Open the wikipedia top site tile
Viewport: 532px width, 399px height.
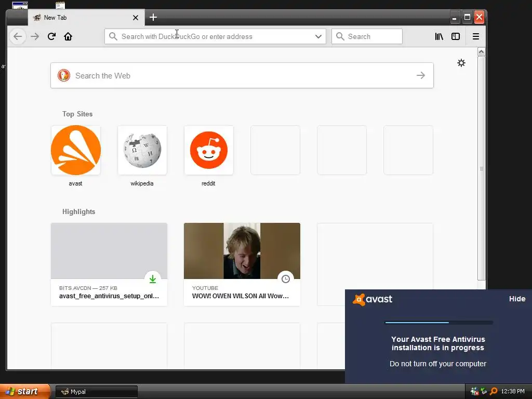point(142,150)
